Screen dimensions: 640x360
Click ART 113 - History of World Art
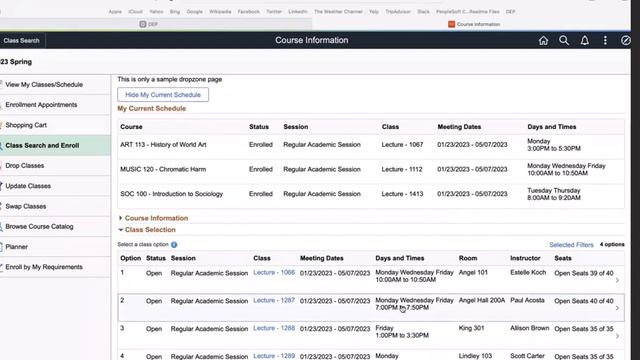click(163, 144)
